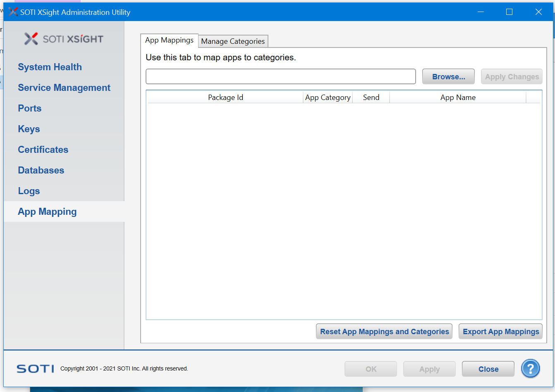
Task: Click the Apply button in footer
Action: [x=429, y=369]
